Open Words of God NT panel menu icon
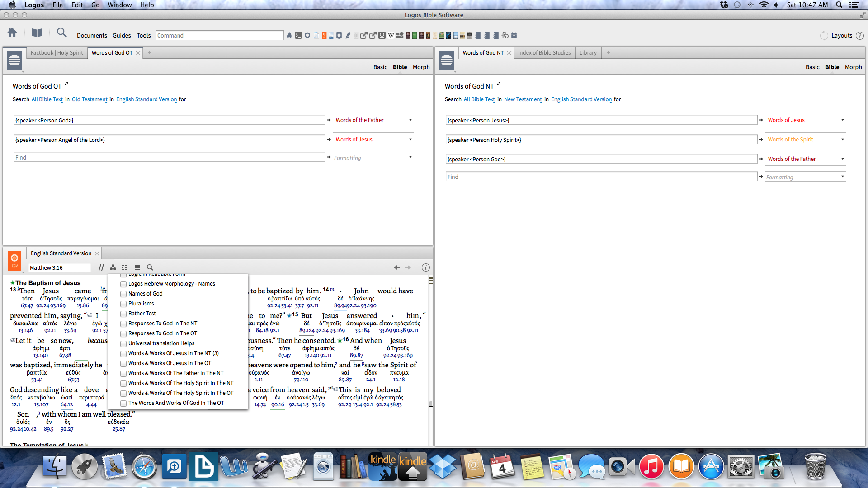This screenshot has width=868, height=488. [447, 60]
